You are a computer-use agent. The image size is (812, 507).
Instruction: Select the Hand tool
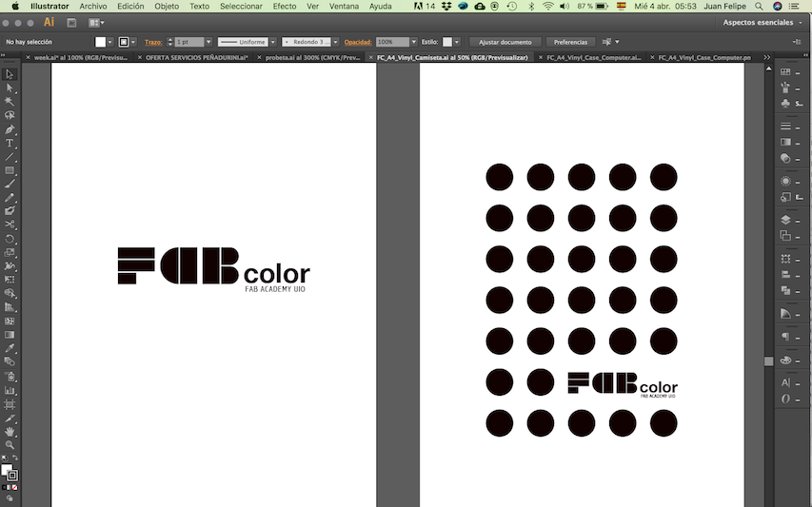[10, 431]
